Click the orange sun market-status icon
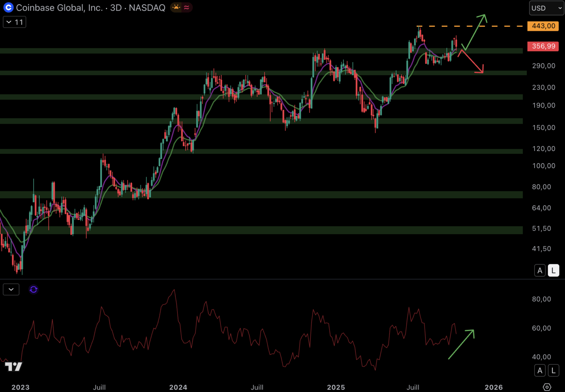This screenshot has height=392, width=565. 176,7
